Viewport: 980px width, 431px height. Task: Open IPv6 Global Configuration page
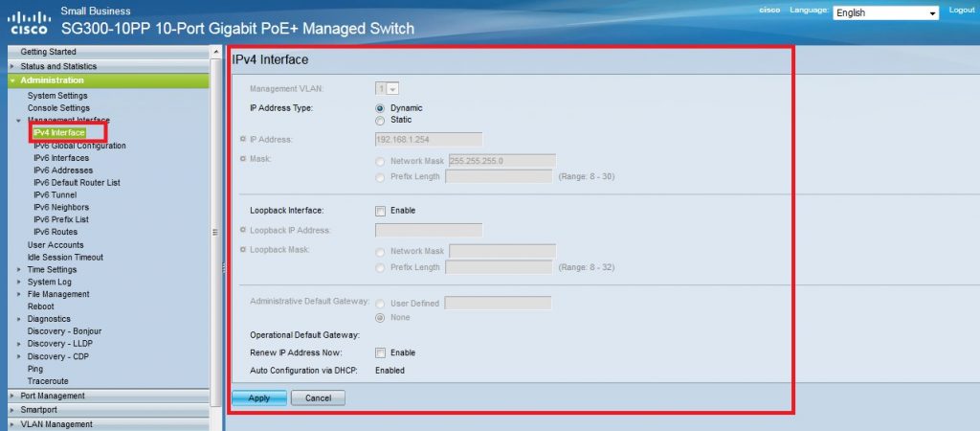click(79, 146)
